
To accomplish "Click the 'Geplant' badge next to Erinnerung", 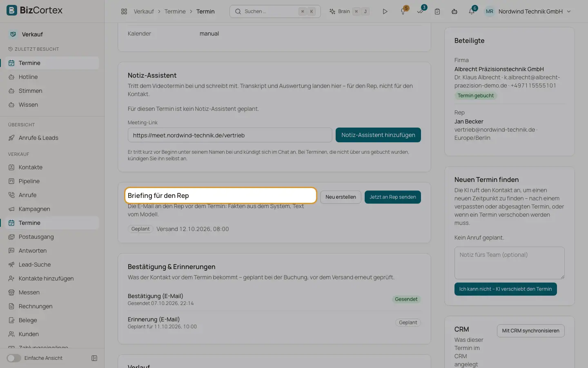I will click(408, 323).
